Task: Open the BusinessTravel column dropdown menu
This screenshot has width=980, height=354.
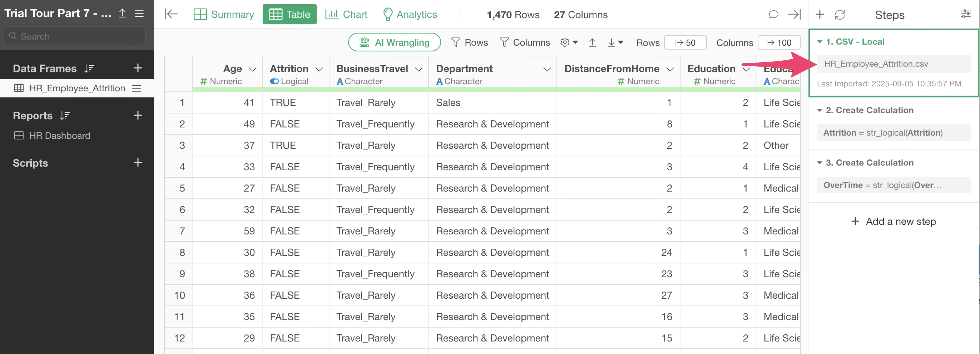Action: point(419,69)
